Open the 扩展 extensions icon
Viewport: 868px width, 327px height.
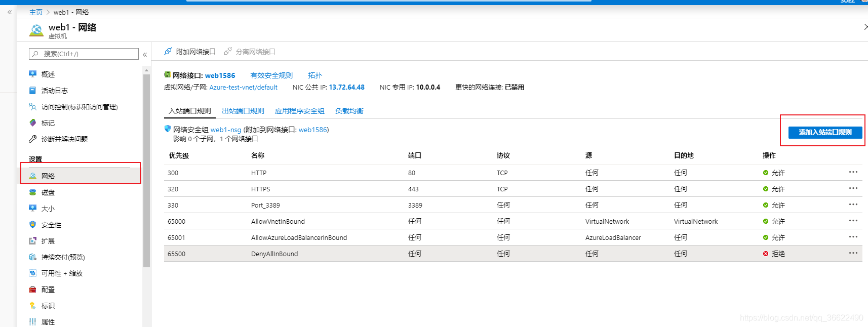click(33, 240)
